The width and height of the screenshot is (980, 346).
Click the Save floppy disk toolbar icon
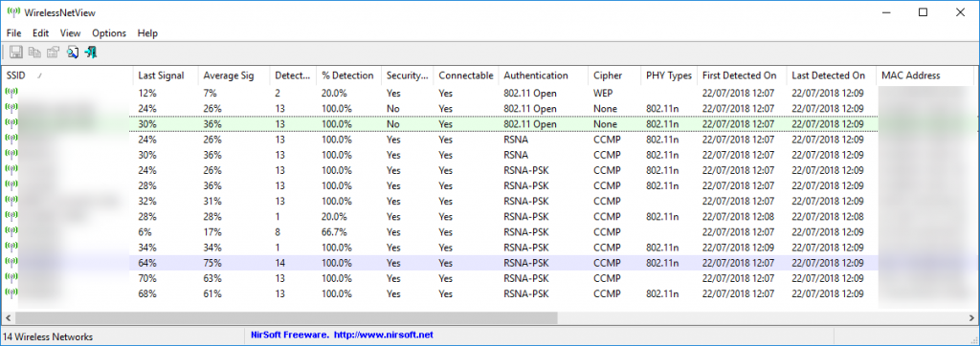pos(16,53)
